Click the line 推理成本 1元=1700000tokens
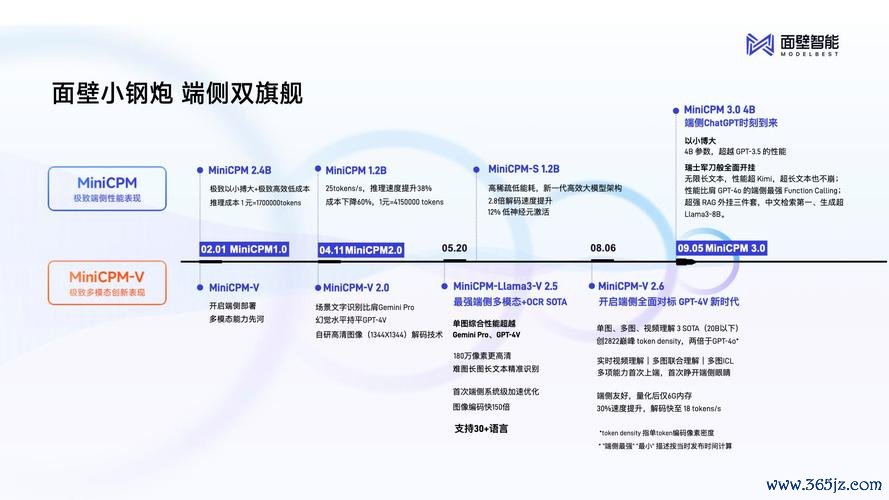The width and height of the screenshot is (889, 500). point(255,202)
